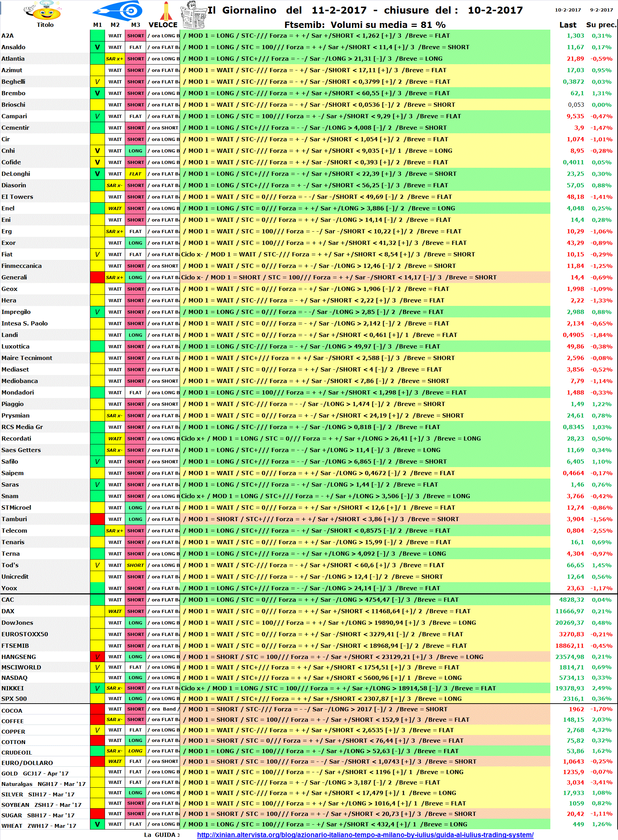Image resolution: width=618 pixels, height=840 pixels.
Task: Click the COPPER change 4,32%
Action: click(602, 730)
